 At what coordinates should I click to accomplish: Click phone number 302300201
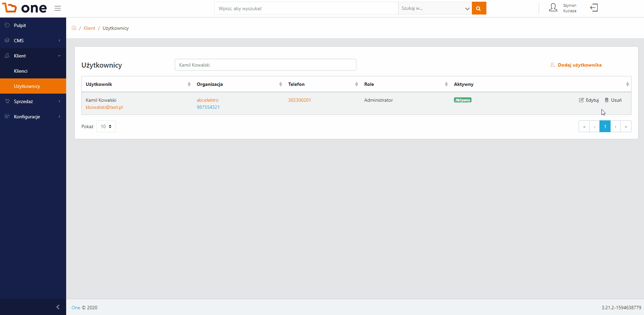(x=299, y=100)
